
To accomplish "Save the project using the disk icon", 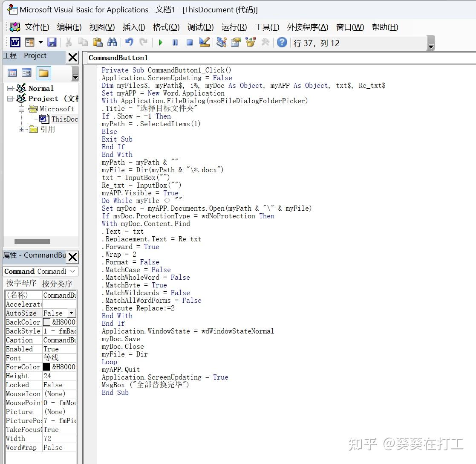I will (x=52, y=42).
